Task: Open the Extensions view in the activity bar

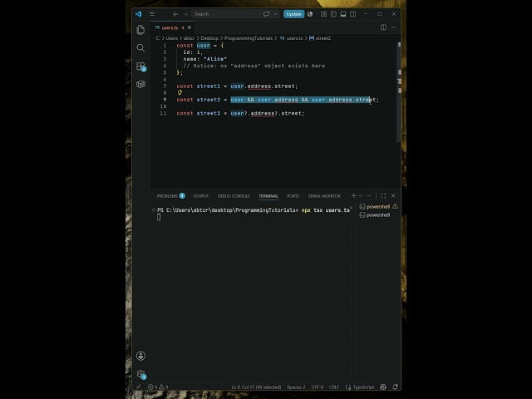Action: click(140, 66)
